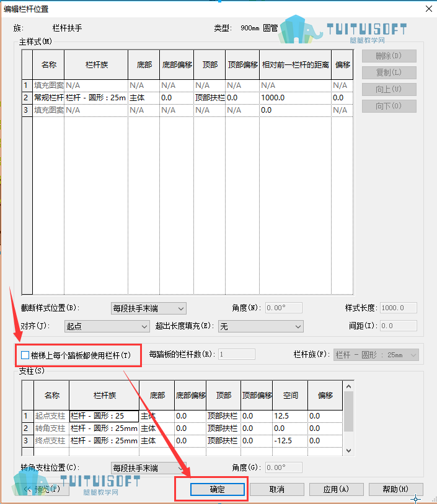
Task: Close the 编辑栏杆位置 dialog
Action: 429,9
